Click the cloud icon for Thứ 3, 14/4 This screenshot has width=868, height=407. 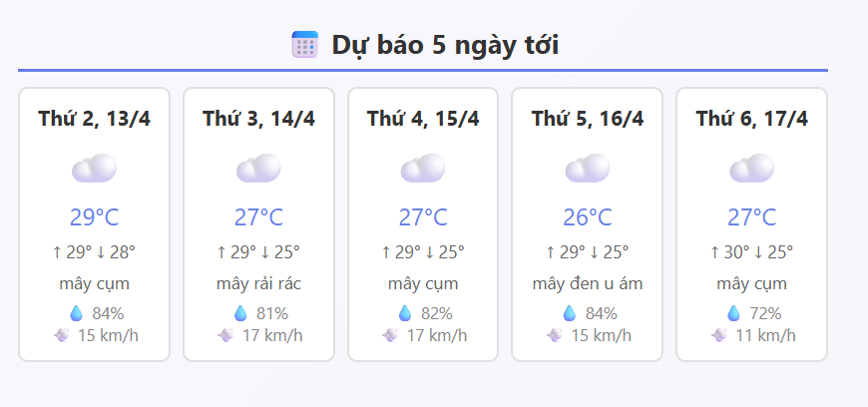258,169
